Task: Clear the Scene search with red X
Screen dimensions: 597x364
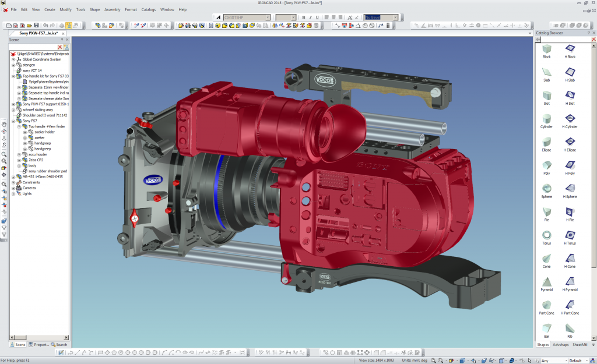Action: pyautogui.click(x=59, y=47)
